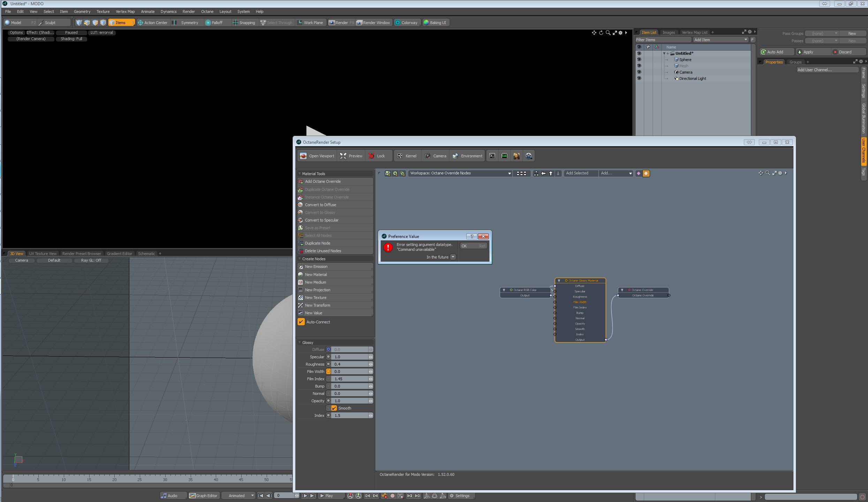Toggle the Auto-Connect checkbox

coord(301,322)
